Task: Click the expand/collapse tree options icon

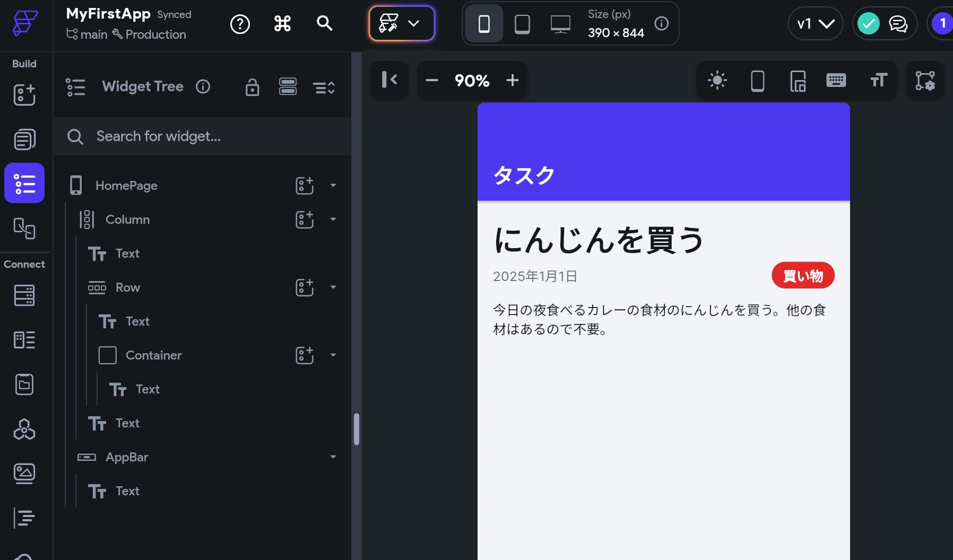Action: click(x=324, y=87)
